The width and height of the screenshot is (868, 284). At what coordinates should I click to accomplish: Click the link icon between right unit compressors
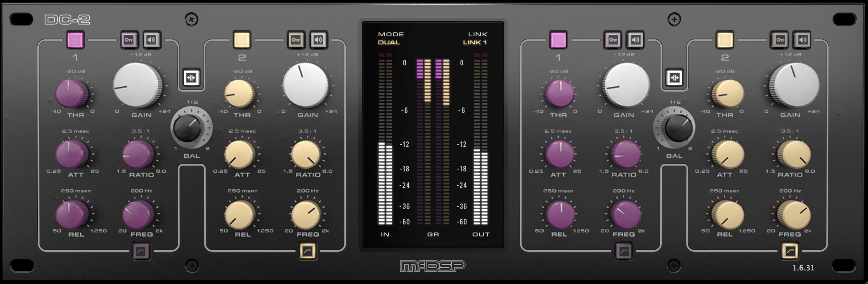point(674,78)
